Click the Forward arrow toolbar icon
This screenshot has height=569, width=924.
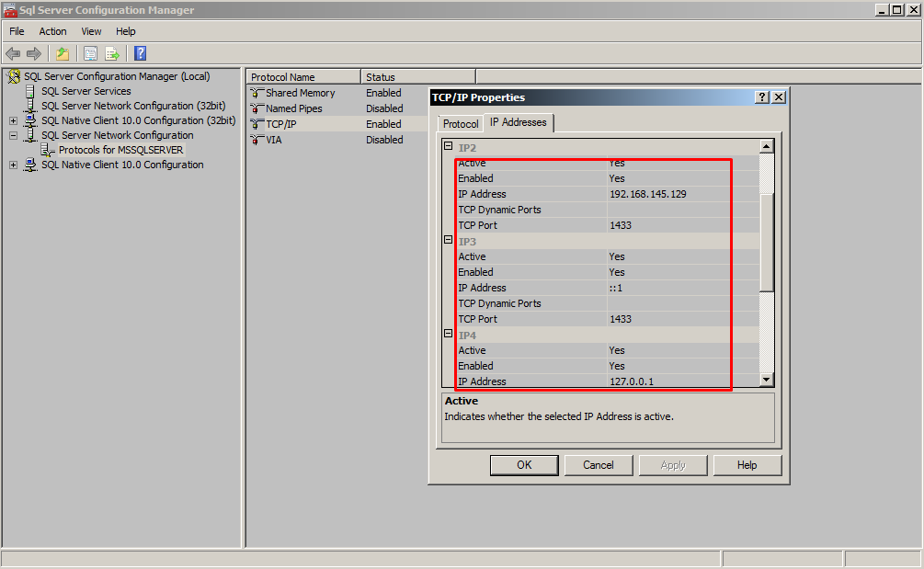click(34, 53)
